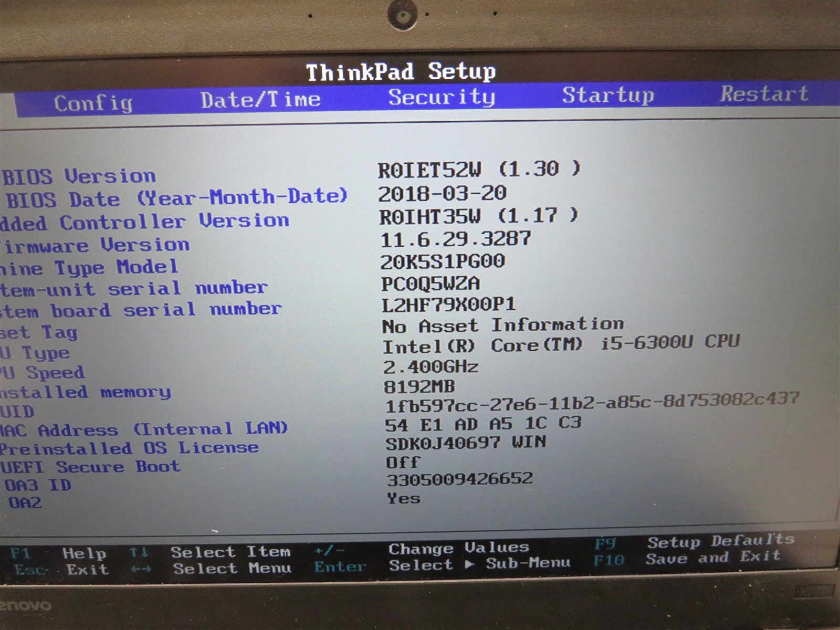Click the 3305009426652 OA3 value
The image size is (840, 630).
(459, 479)
